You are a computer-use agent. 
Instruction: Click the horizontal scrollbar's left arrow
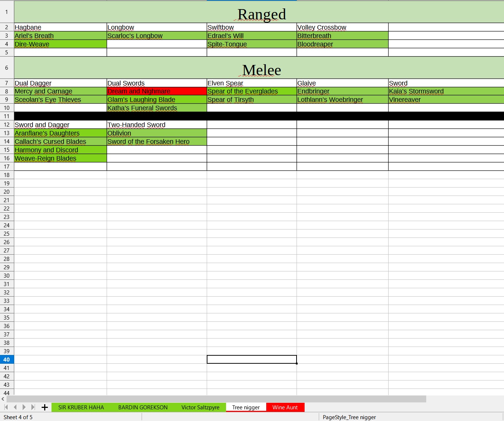[x=3, y=399]
